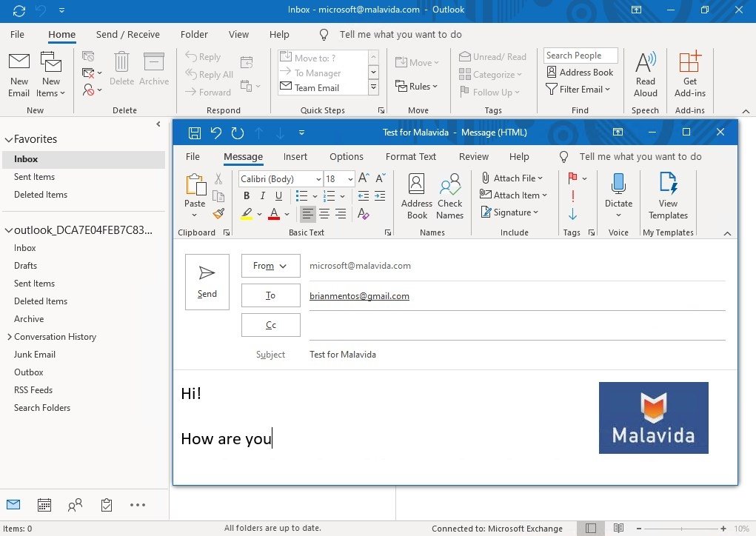Open the People view icon
The width and height of the screenshot is (756, 536).
click(75, 505)
